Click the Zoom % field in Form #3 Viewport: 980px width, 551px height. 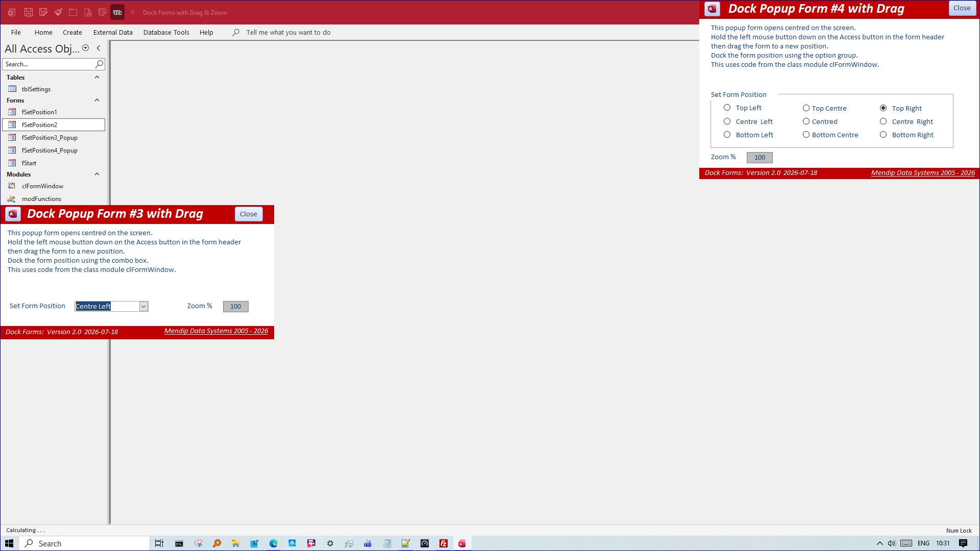[236, 306]
